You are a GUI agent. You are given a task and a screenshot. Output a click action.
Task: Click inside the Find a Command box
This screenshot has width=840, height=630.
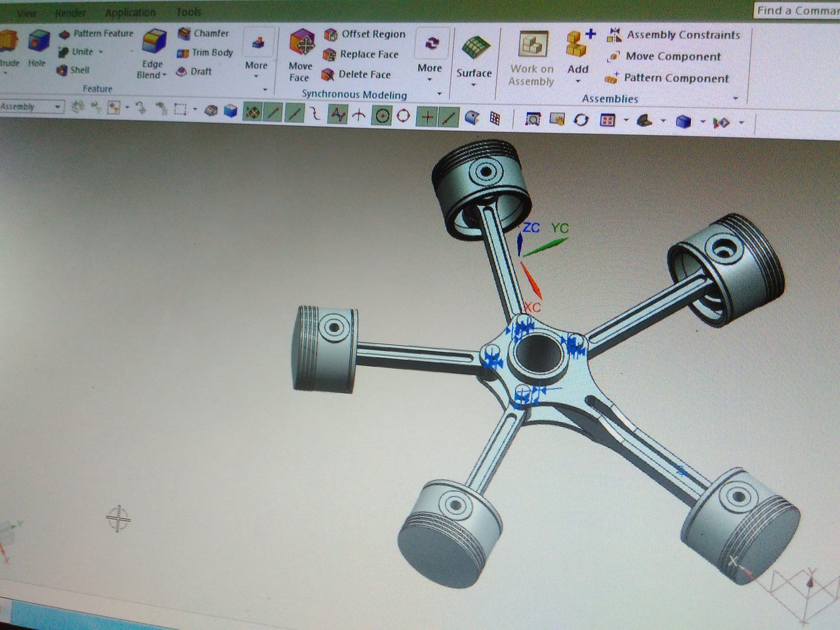point(796,10)
